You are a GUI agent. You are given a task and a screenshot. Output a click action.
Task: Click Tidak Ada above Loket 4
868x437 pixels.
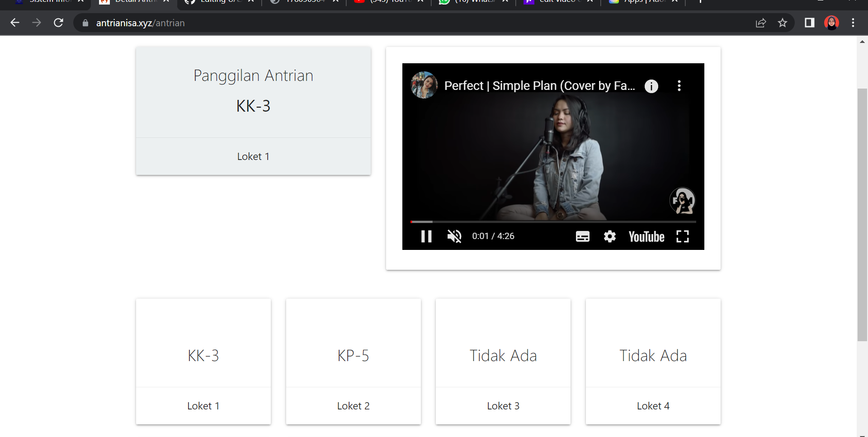[x=653, y=356]
